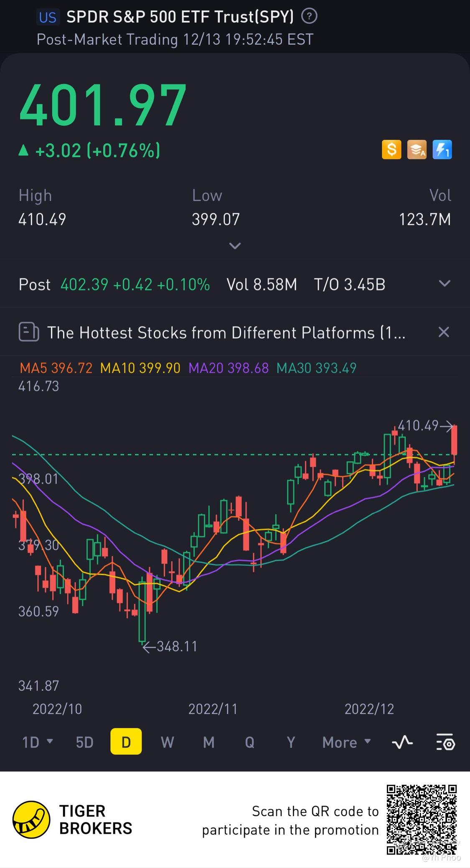
Task: Tap the 416.73 price axis label
Action: tap(38, 386)
